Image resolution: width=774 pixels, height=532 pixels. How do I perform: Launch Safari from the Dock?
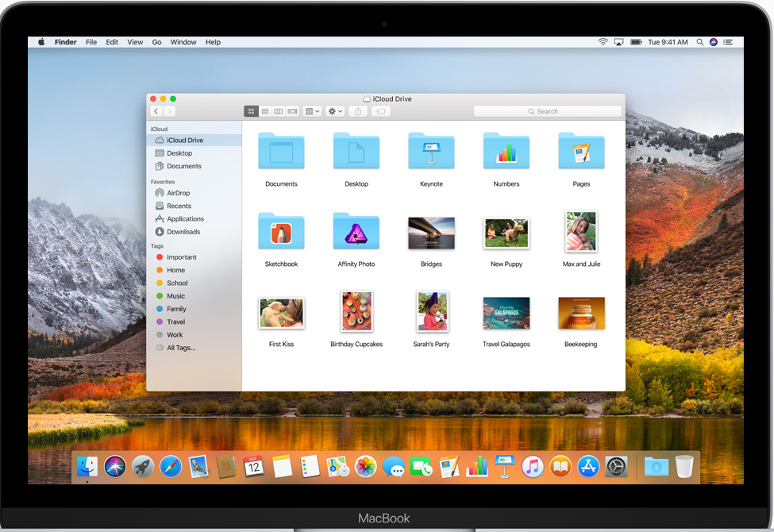pyautogui.click(x=170, y=467)
